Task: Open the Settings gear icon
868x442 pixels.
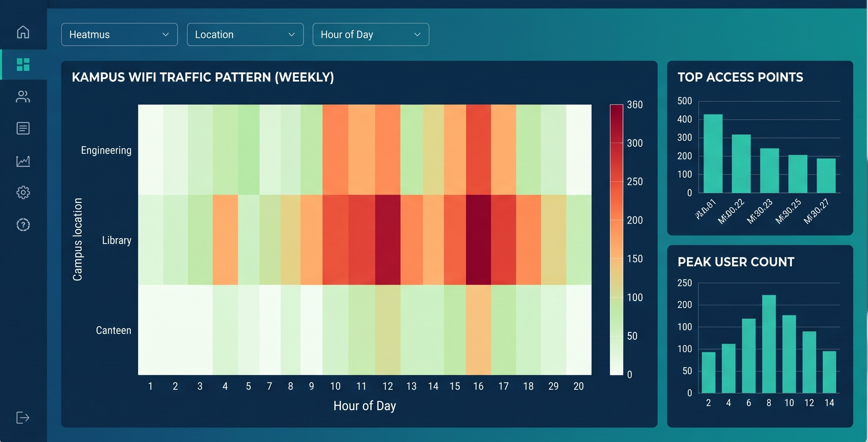Action: pyautogui.click(x=23, y=192)
